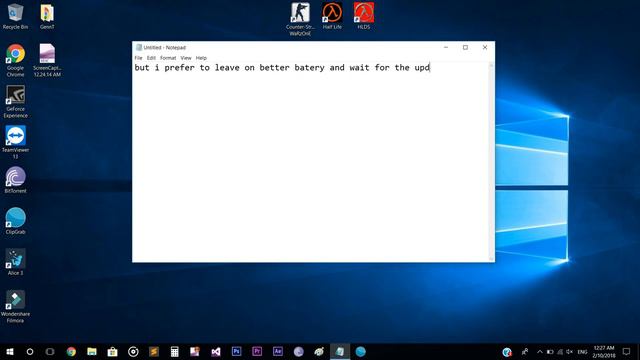640x360 pixels.
Task: Select Alice 3 desktop shortcut
Action: (x=16, y=262)
